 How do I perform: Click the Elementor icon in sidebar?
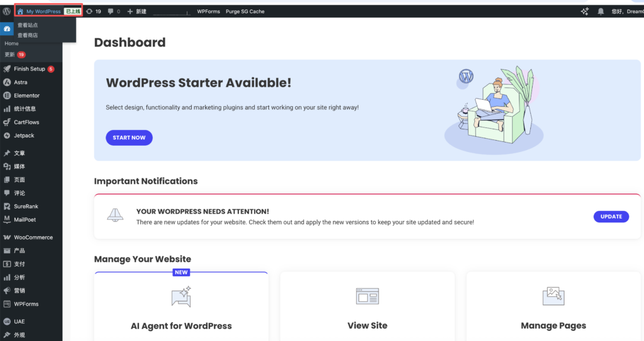point(7,95)
